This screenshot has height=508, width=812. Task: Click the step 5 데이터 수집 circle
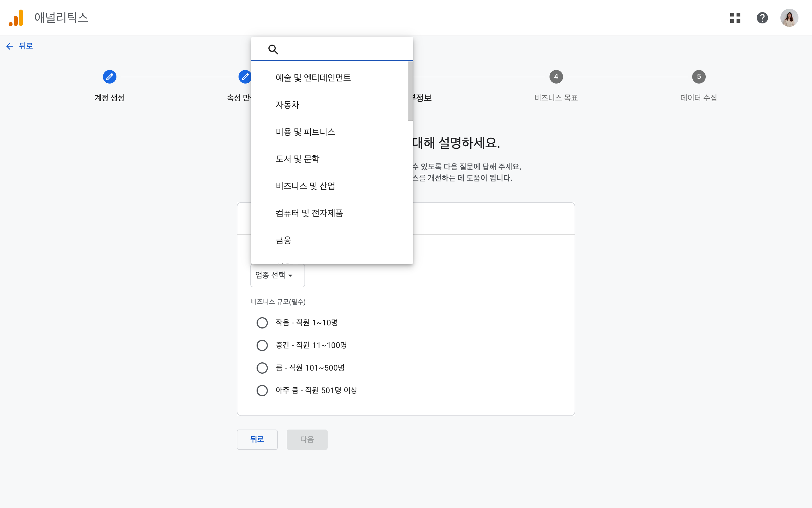[x=699, y=77]
